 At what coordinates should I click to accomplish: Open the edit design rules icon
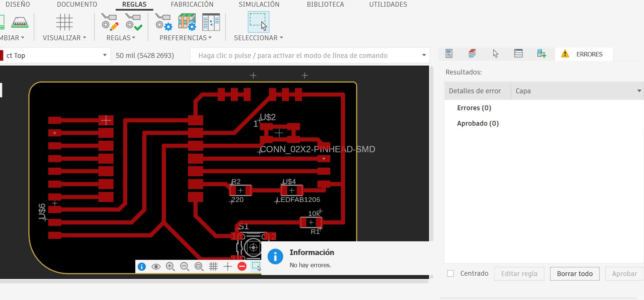109,22
